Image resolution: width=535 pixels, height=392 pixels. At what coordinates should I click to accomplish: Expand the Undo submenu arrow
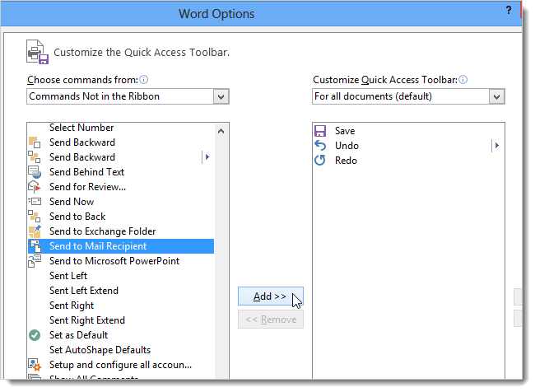496,146
